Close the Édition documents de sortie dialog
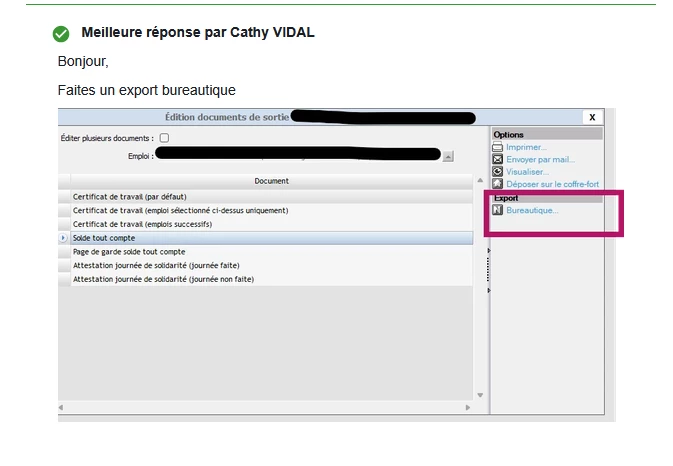Image resolution: width=673 pixels, height=466 pixels. click(x=592, y=117)
